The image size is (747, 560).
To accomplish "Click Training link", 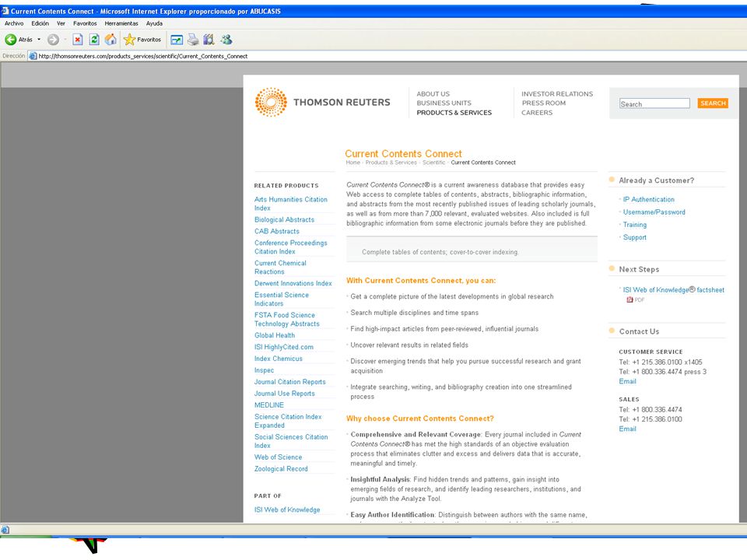I will pyautogui.click(x=635, y=225).
